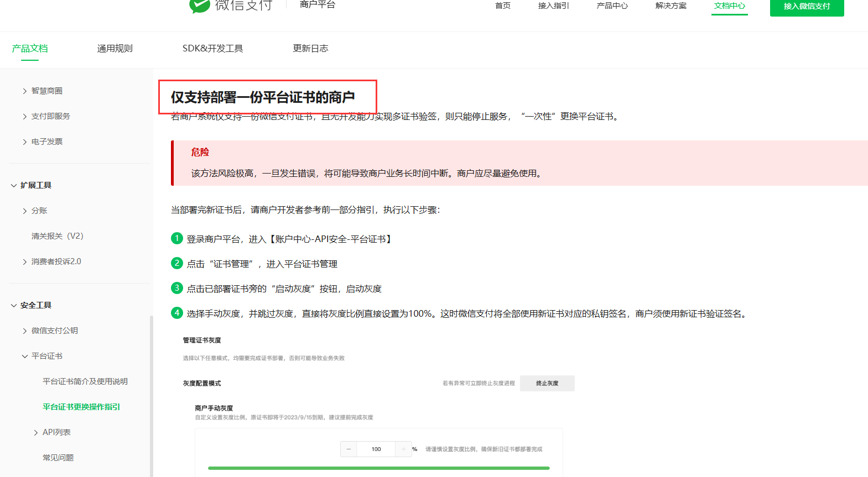Expand the API列表 chevron
The height and width of the screenshot is (477, 868).
pos(36,433)
